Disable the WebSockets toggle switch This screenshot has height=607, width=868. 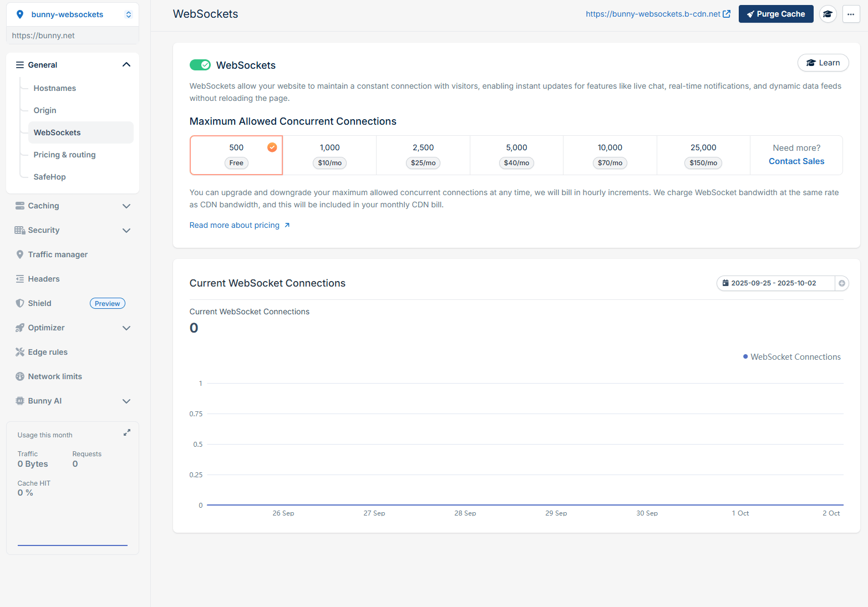tap(200, 65)
